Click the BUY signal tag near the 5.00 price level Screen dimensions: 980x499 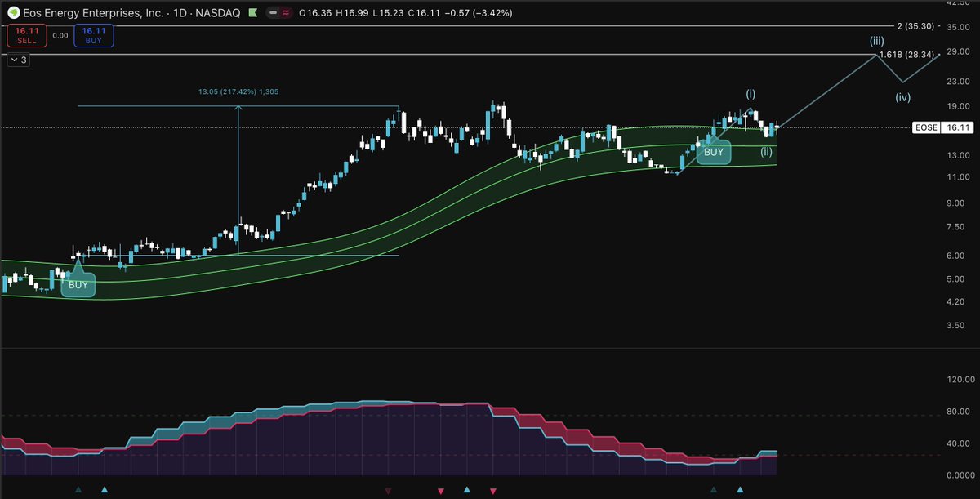pos(78,285)
